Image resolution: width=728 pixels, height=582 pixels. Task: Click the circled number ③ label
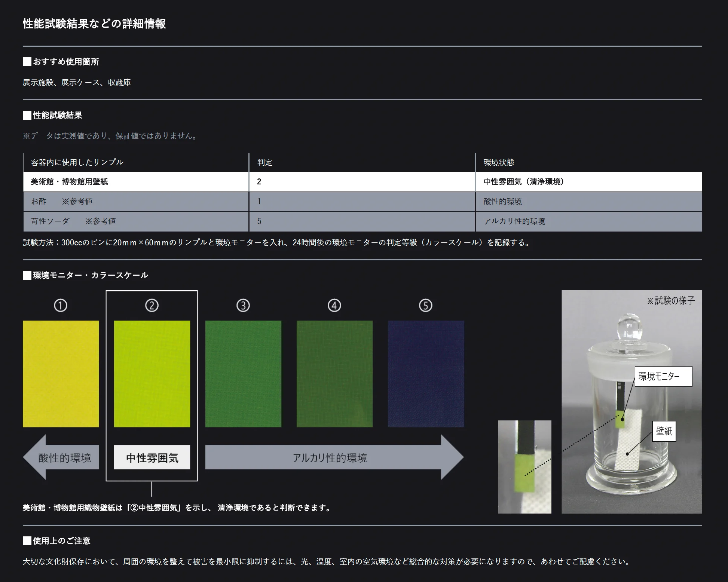(243, 306)
